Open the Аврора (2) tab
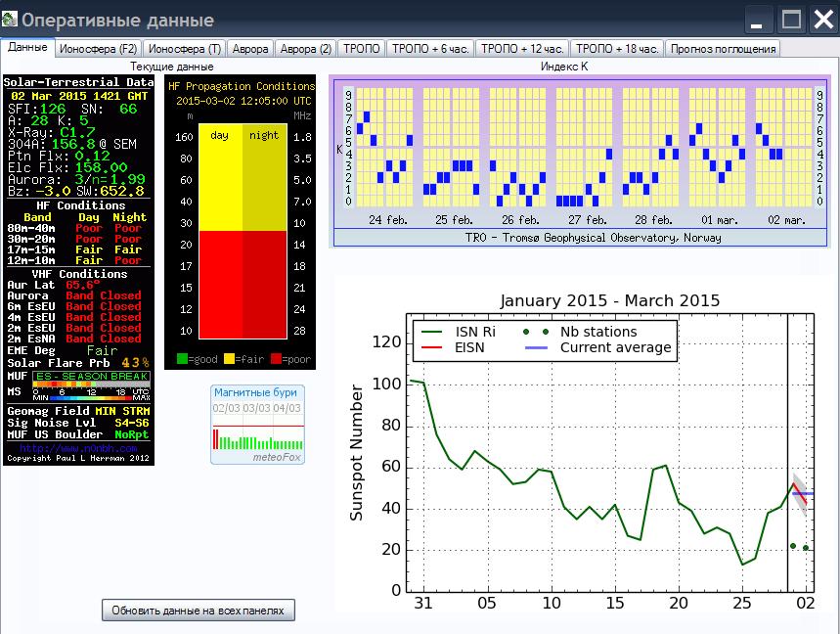The height and width of the screenshot is (634, 840). coord(306,49)
